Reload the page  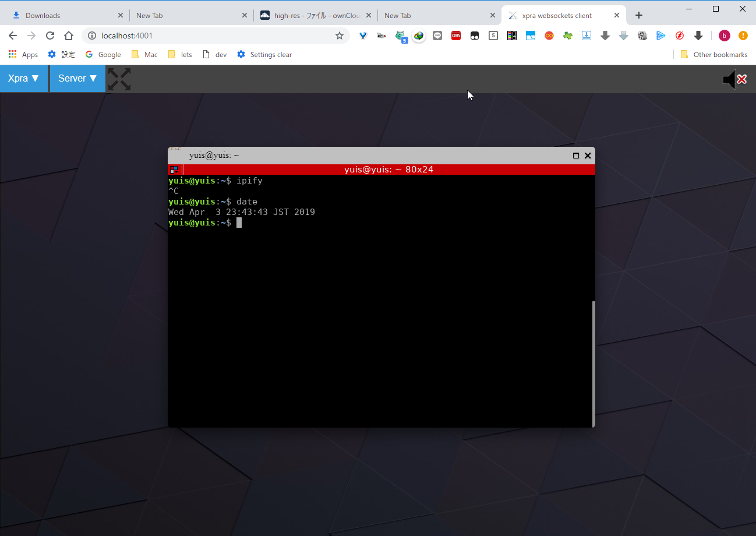pyautogui.click(x=50, y=36)
